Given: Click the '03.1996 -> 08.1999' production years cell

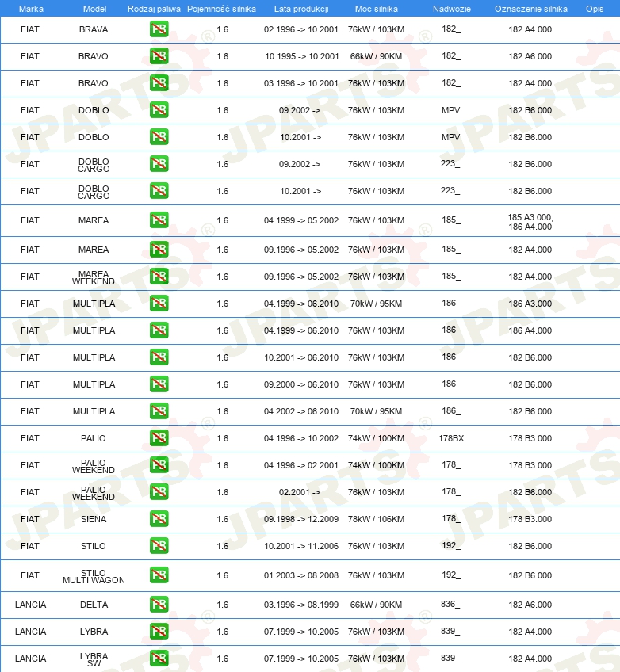Looking at the screenshot, I should tap(301, 605).
